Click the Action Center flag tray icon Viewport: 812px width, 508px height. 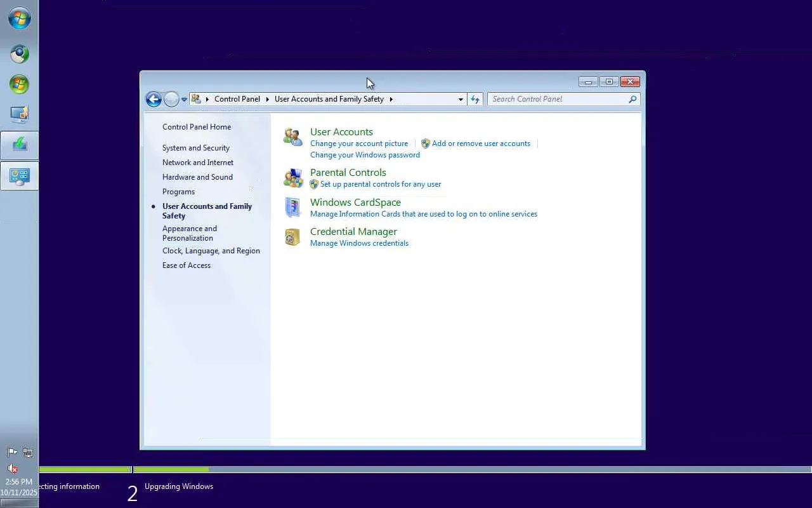[x=12, y=453]
